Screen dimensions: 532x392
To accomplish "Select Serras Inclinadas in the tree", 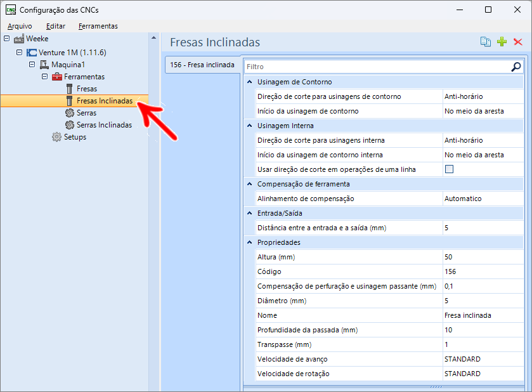I will pyautogui.click(x=104, y=125).
